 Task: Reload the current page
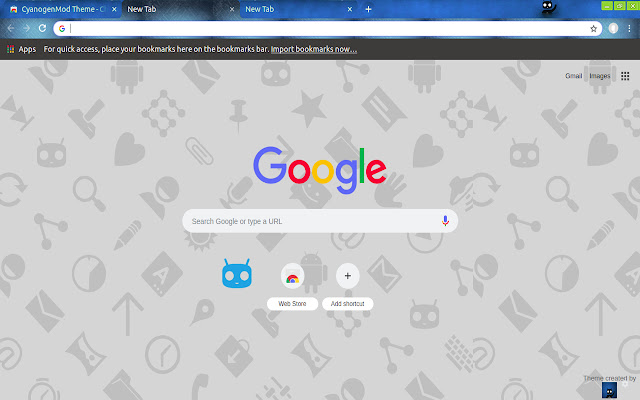[42, 28]
